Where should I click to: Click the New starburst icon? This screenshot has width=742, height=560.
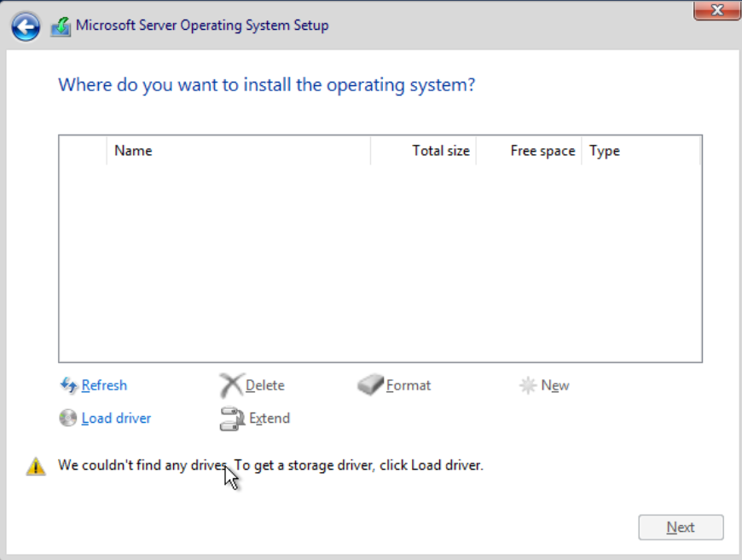tap(528, 385)
